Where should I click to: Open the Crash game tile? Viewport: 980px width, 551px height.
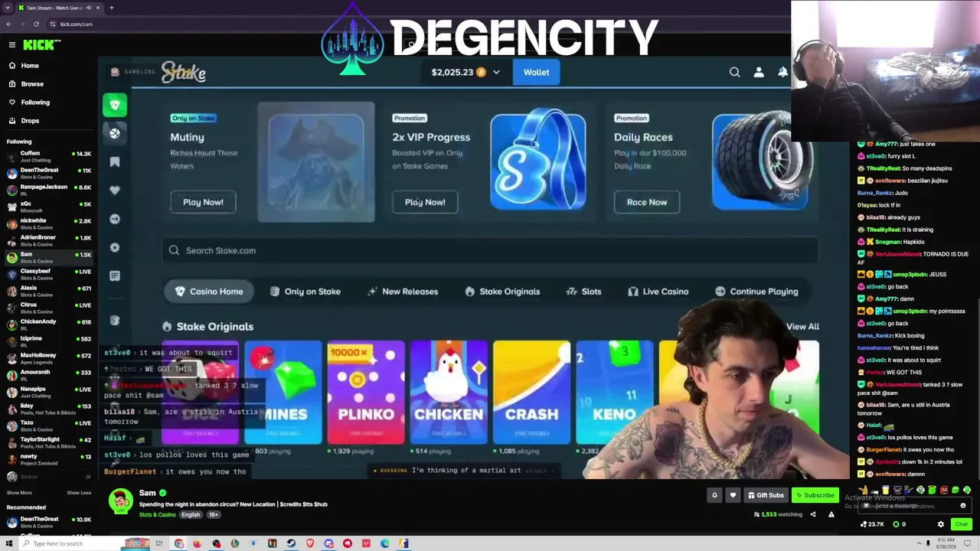(531, 393)
